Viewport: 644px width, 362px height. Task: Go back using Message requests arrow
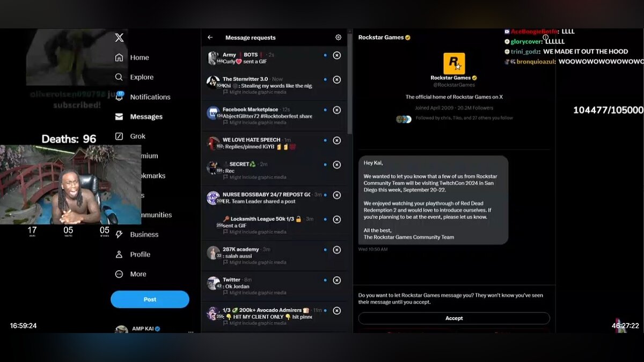[x=210, y=38]
